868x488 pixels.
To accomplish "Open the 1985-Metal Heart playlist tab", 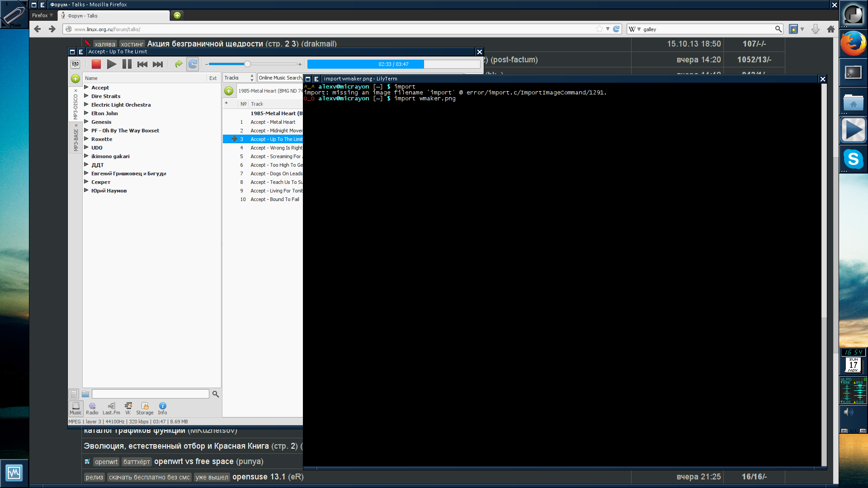I will 270,91.
